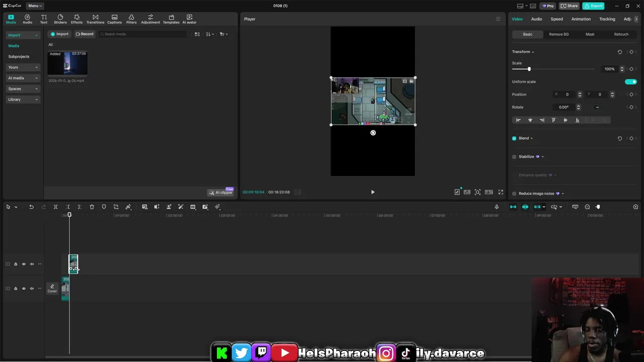The width and height of the screenshot is (644, 362).
Task: Open the Menu dropdown in title bar
Action: [x=35, y=6]
